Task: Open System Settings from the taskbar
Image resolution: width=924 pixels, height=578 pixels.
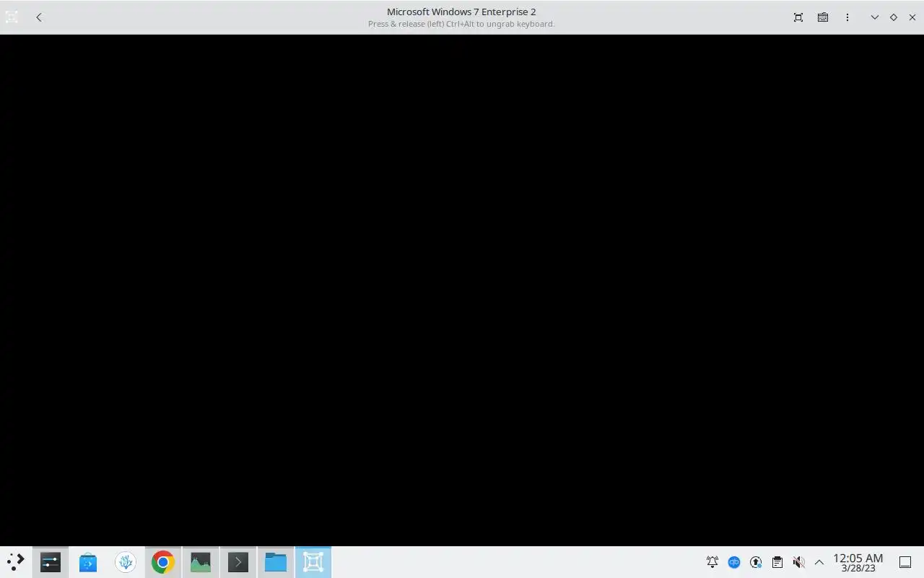Action: 51,562
